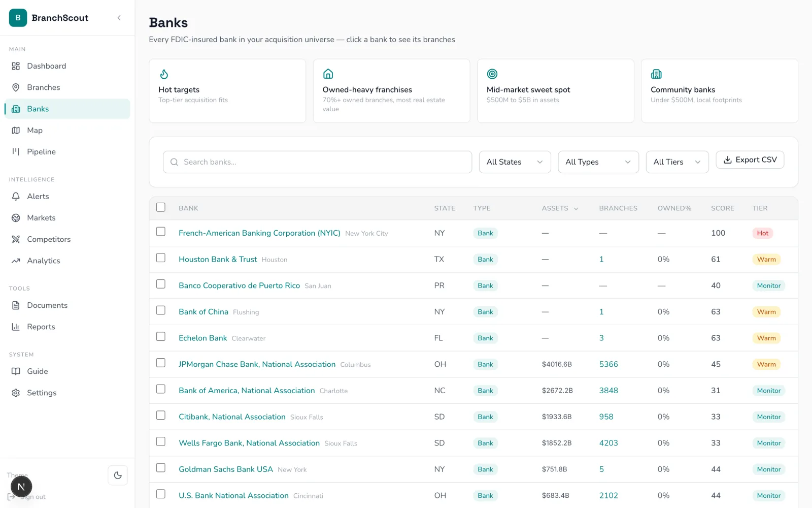Image resolution: width=812 pixels, height=508 pixels.
Task: Check the Bank of America row
Action: click(x=161, y=389)
